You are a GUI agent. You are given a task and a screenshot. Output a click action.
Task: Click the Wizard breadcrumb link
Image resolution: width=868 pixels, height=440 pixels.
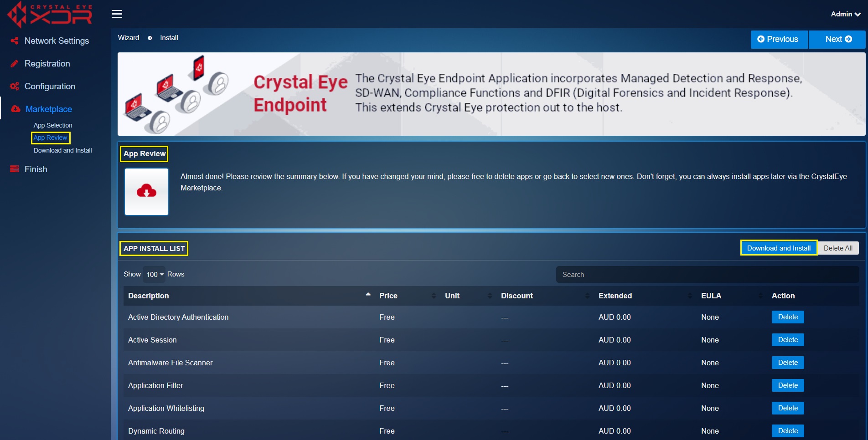[x=129, y=38]
